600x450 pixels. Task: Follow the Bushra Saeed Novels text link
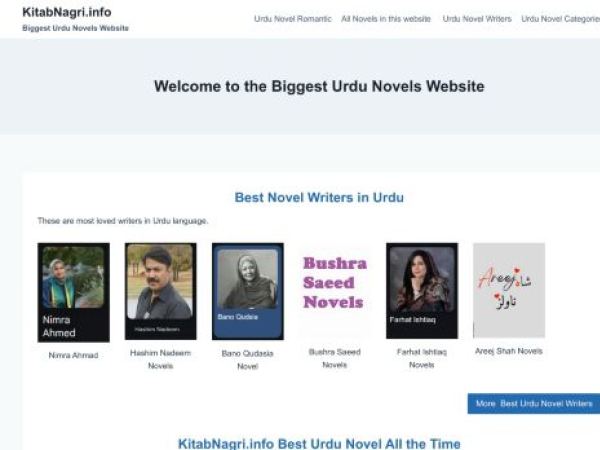pos(335,358)
